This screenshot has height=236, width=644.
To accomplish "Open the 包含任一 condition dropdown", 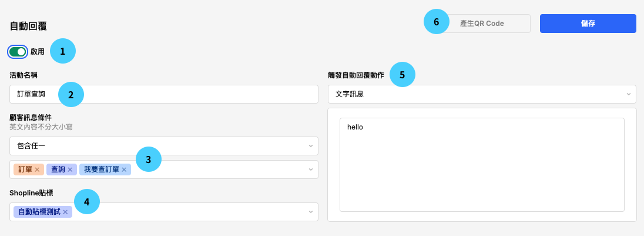I will coord(163,146).
